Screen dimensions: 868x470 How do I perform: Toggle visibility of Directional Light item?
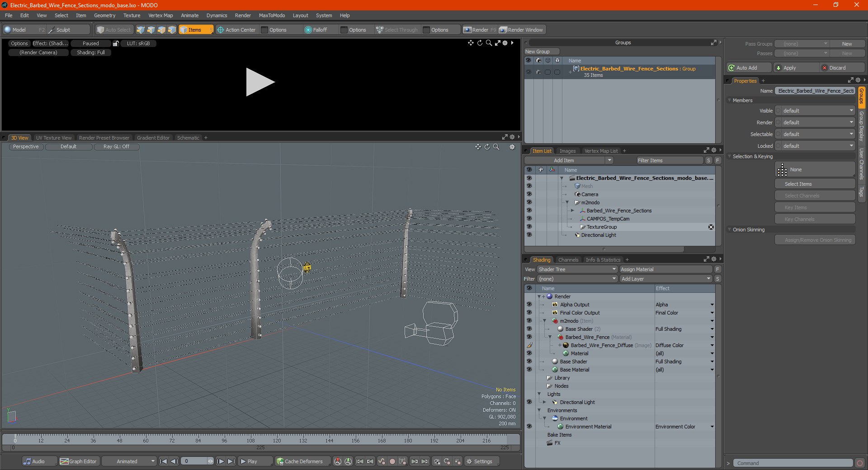pos(529,235)
